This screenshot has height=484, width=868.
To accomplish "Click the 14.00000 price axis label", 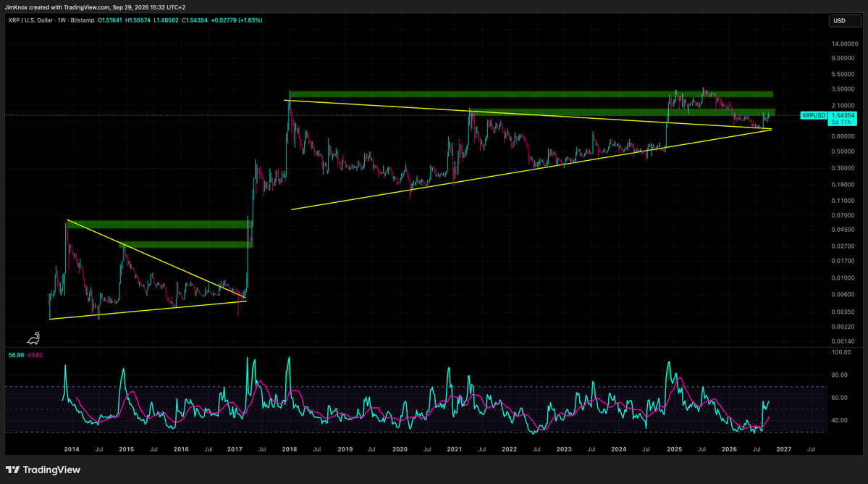I will coord(845,43).
